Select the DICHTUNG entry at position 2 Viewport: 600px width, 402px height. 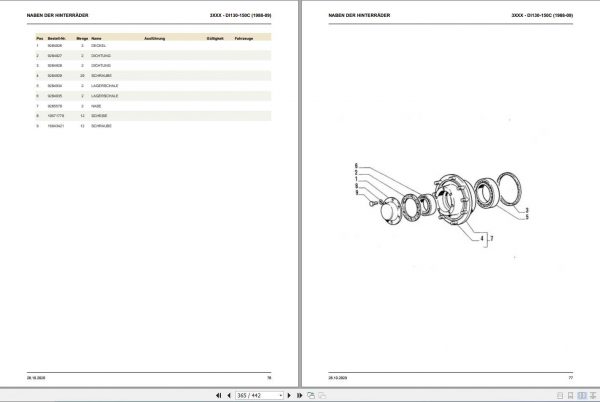coord(153,55)
